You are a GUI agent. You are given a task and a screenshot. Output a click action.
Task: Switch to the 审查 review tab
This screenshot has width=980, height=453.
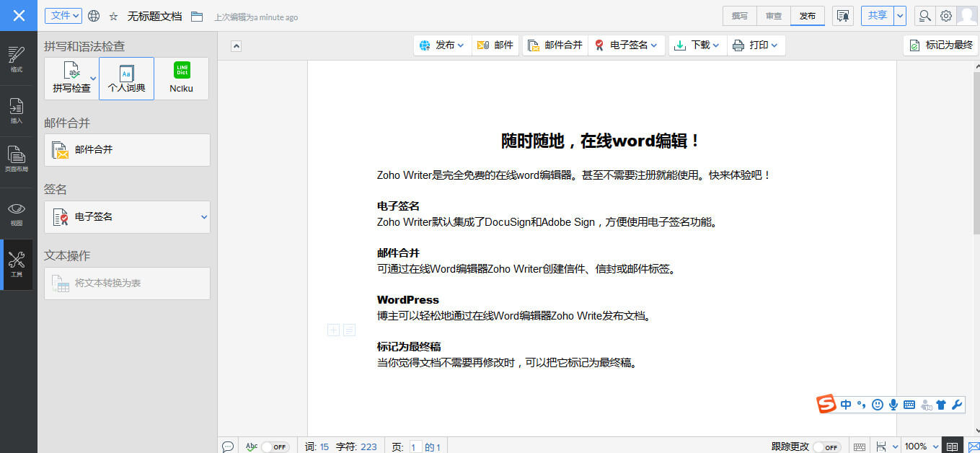click(x=774, y=16)
